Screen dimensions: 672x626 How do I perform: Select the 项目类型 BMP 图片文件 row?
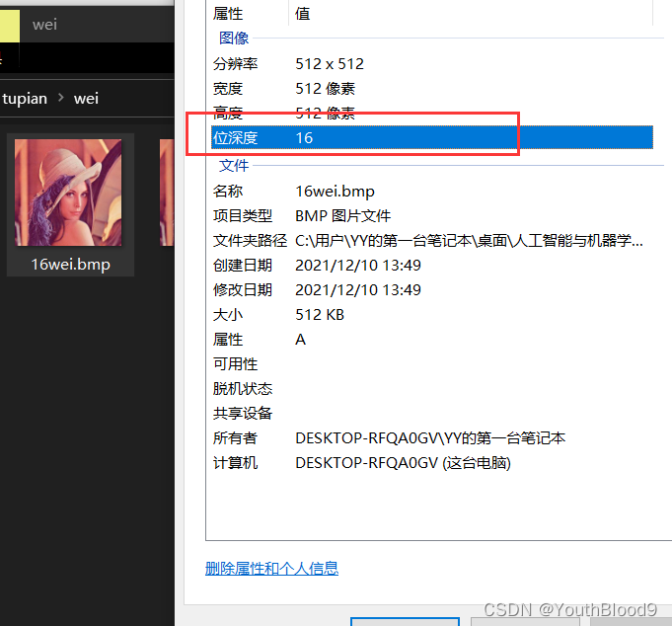coord(432,215)
